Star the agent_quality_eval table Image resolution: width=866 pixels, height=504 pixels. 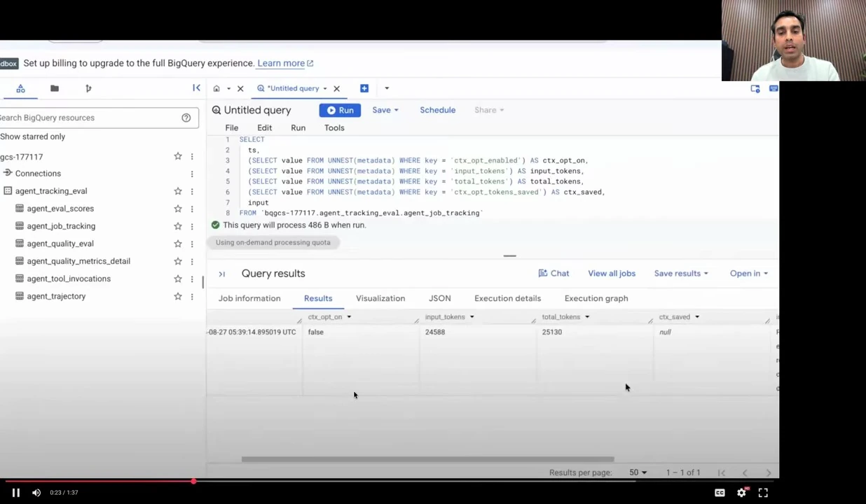(x=178, y=244)
